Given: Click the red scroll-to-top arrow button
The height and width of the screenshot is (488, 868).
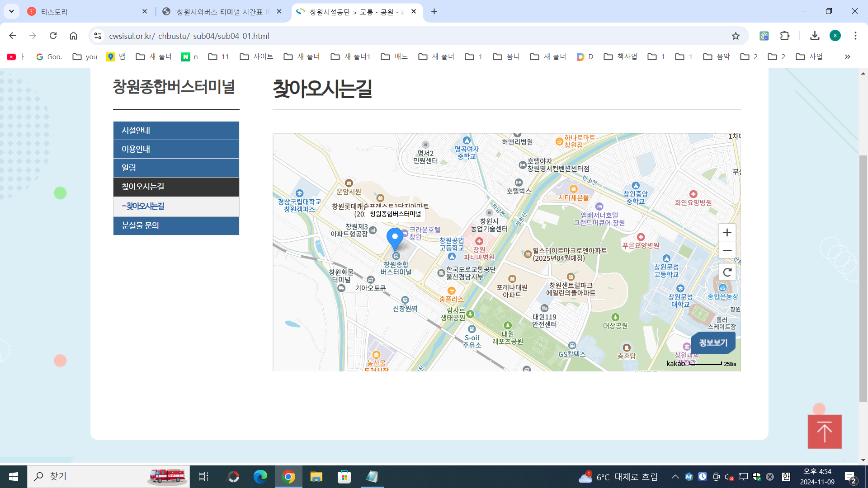Looking at the screenshot, I should pos(824,432).
